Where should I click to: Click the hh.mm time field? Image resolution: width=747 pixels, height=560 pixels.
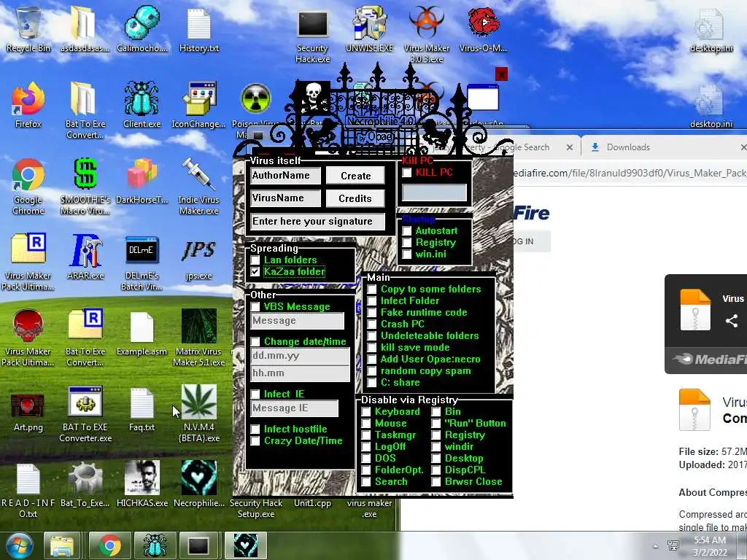click(300, 373)
